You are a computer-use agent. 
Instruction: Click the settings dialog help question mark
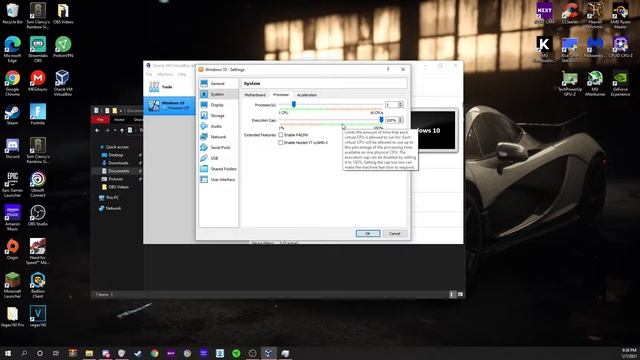click(x=388, y=69)
